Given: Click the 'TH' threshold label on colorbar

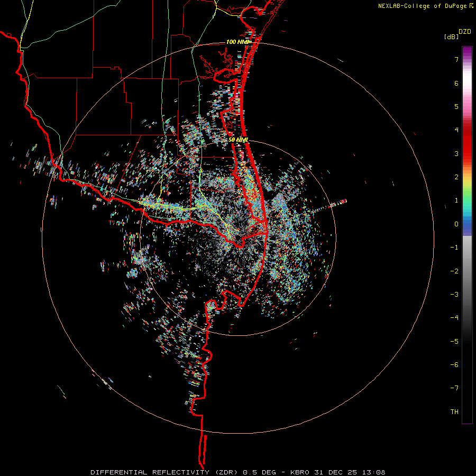Looking at the screenshot, I should pyautogui.click(x=454, y=412).
